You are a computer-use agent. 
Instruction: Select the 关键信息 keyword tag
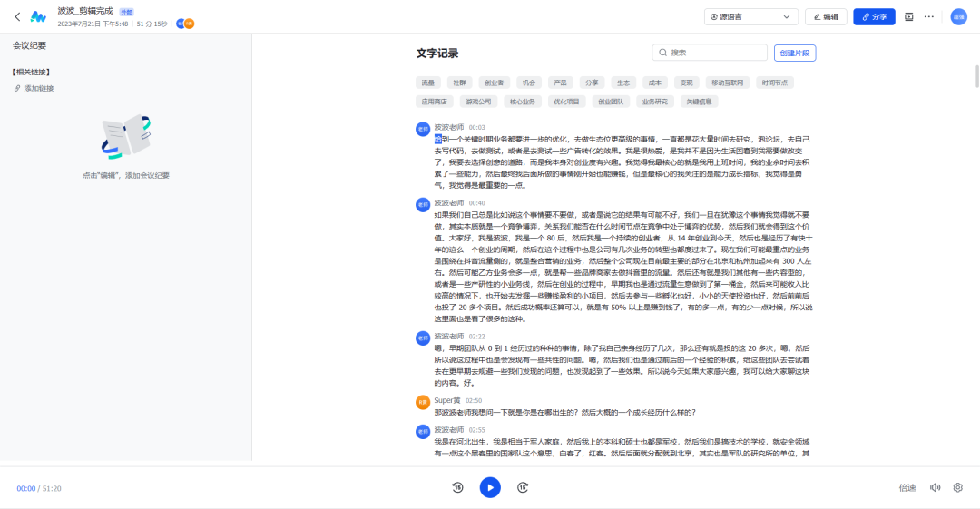(x=699, y=102)
